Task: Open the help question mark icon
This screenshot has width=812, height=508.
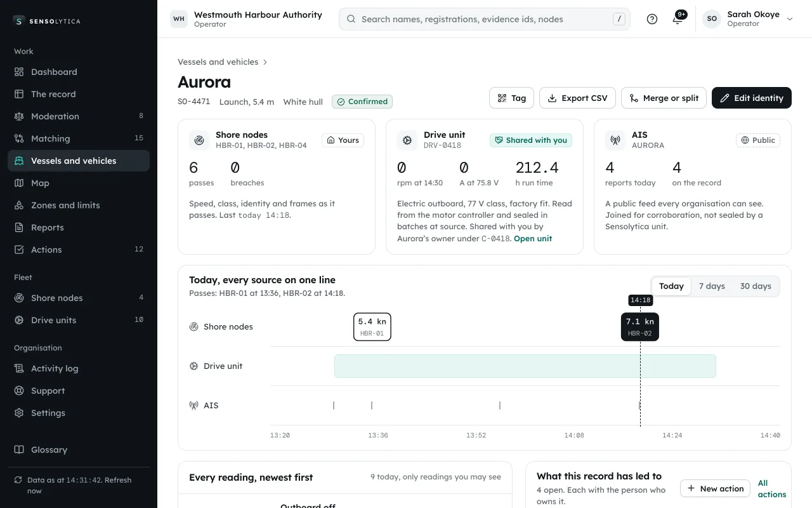Action: (x=652, y=19)
